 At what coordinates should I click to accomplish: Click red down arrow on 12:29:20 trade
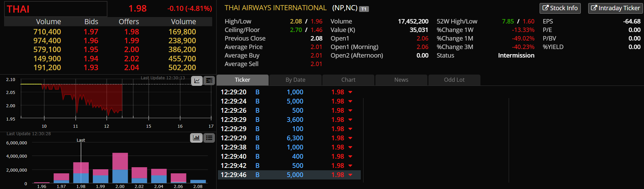[350, 92]
